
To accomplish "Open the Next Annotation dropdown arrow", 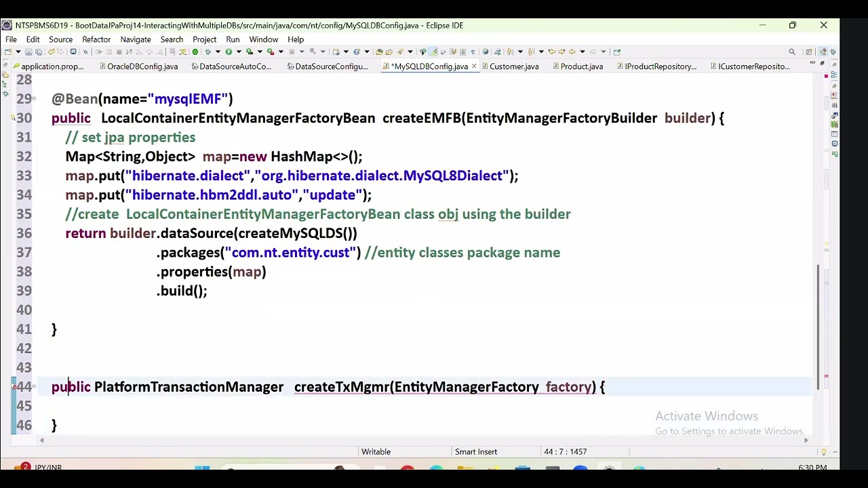I will point(520,52).
